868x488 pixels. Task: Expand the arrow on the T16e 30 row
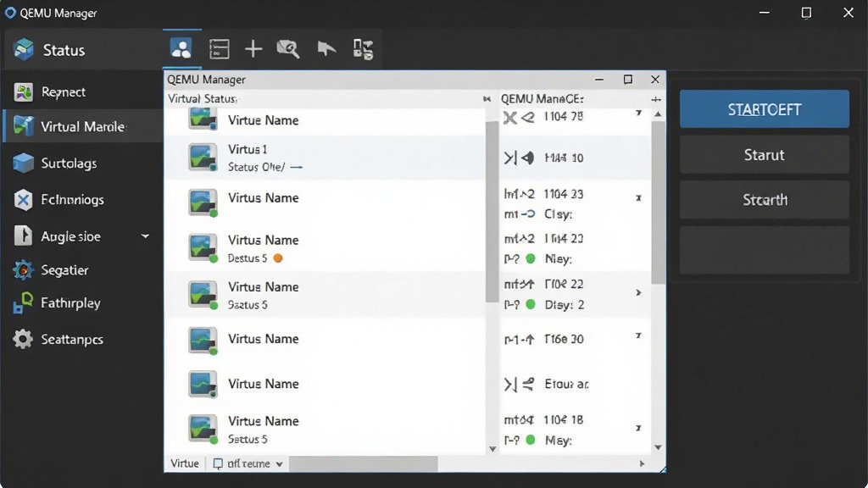(638, 335)
